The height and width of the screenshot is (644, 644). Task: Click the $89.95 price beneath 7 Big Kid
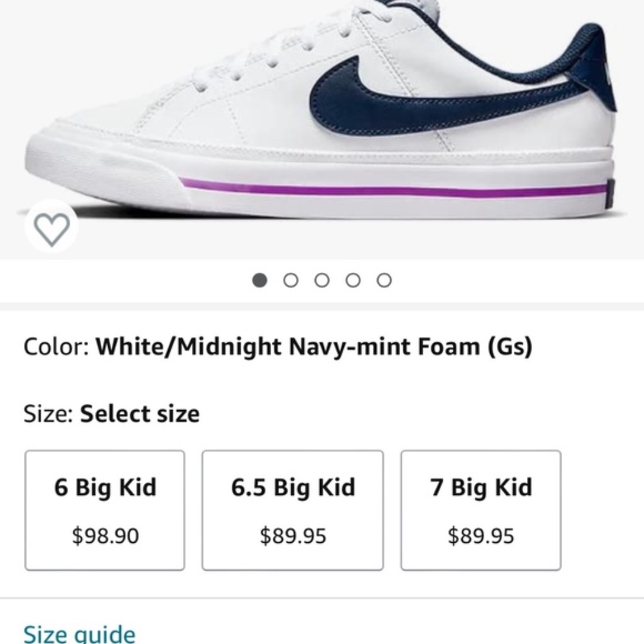point(481,535)
